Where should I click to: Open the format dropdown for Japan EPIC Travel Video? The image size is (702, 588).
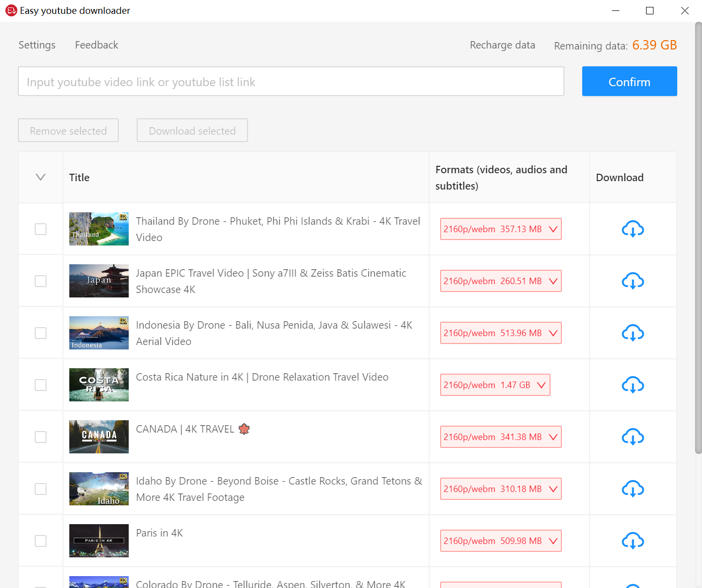point(553,281)
